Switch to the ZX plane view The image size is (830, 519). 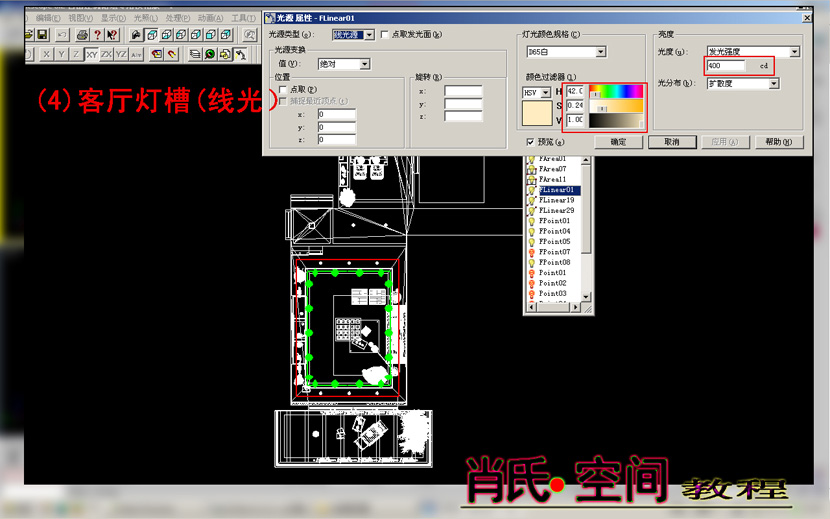pos(106,54)
